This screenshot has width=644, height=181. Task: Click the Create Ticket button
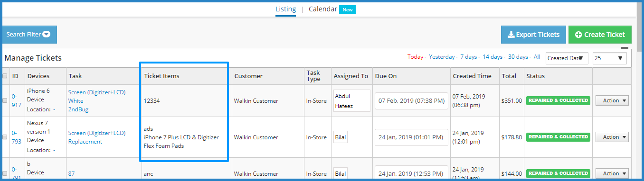coord(600,35)
